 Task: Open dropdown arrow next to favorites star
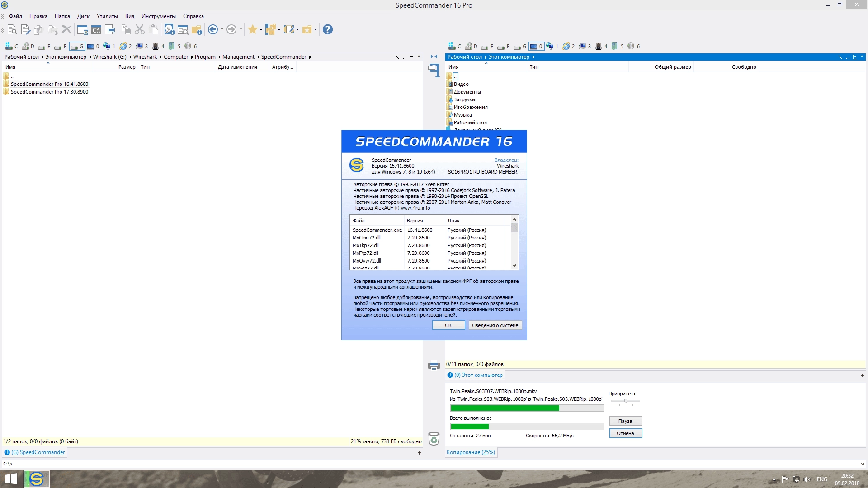pyautogui.click(x=261, y=30)
